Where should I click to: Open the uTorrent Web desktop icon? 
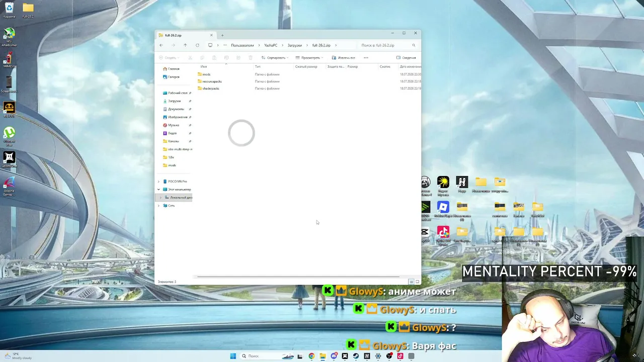tap(9, 136)
